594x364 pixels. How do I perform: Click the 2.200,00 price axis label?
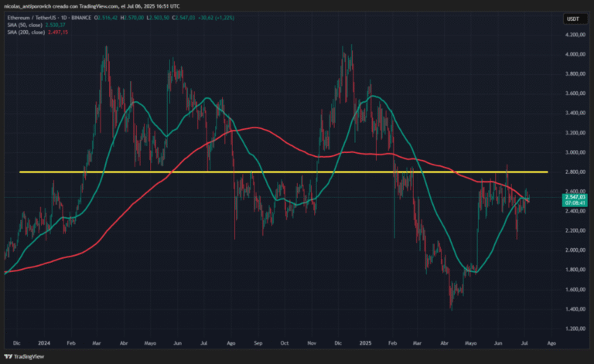[x=575, y=230]
